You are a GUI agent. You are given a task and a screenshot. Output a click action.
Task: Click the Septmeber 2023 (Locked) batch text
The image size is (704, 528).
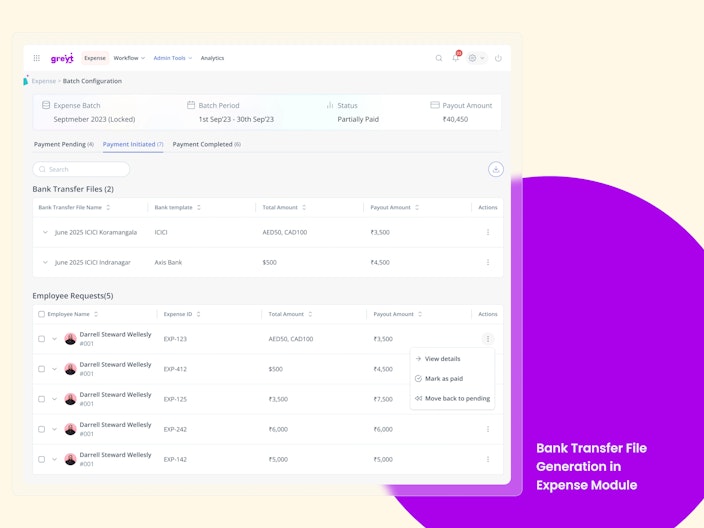[x=94, y=119]
